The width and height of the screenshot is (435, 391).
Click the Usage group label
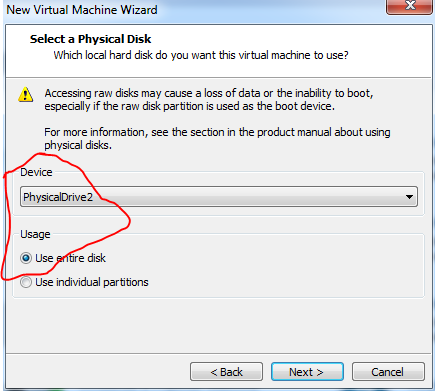35,234
